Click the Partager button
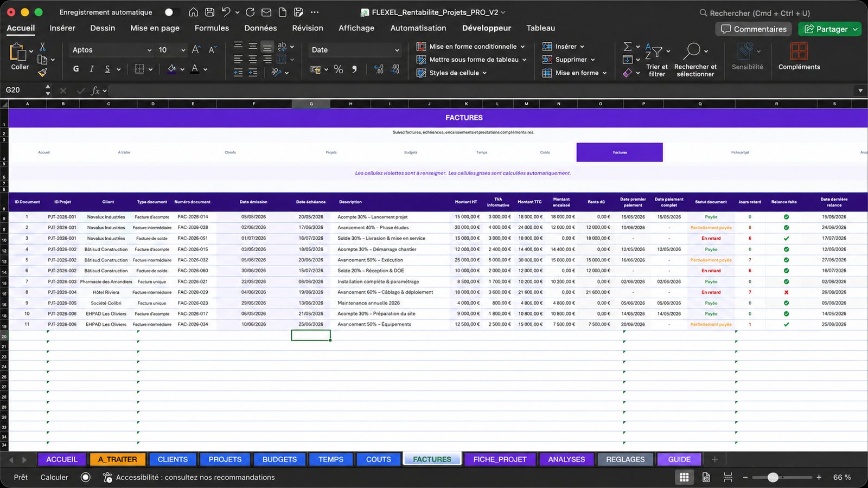The image size is (868, 488). click(829, 29)
